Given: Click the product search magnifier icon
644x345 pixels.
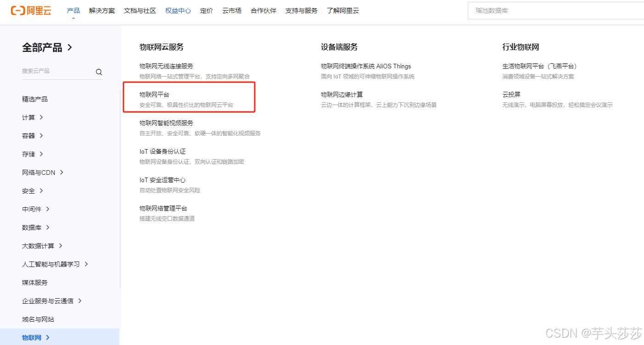Looking at the screenshot, I should [99, 72].
